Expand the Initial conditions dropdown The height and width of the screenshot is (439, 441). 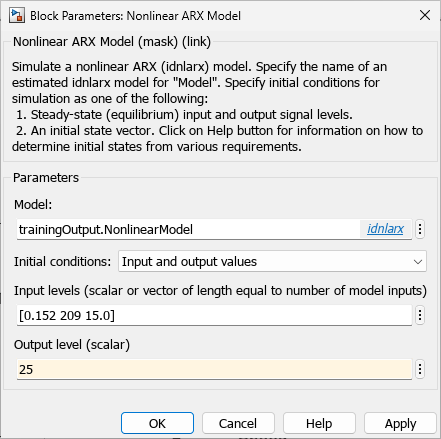(x=272, y=261)
